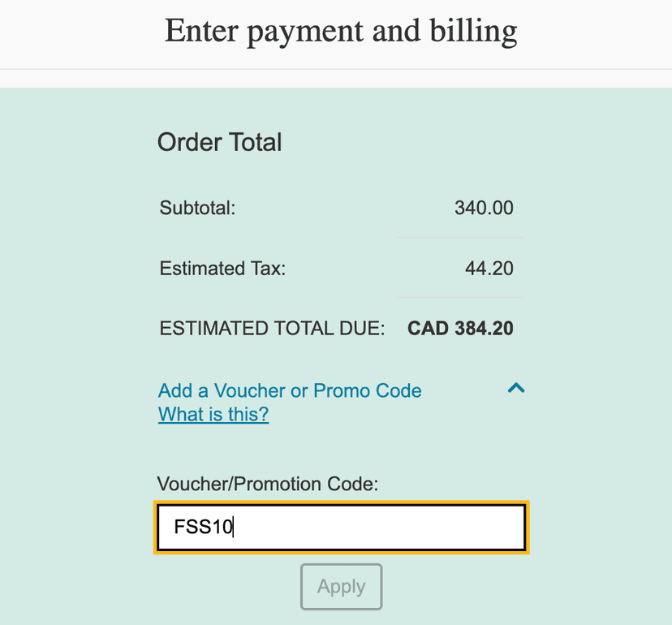Select the Subtotal label
The width and height of the screenshot is (672, 625).
click(197, 208)
